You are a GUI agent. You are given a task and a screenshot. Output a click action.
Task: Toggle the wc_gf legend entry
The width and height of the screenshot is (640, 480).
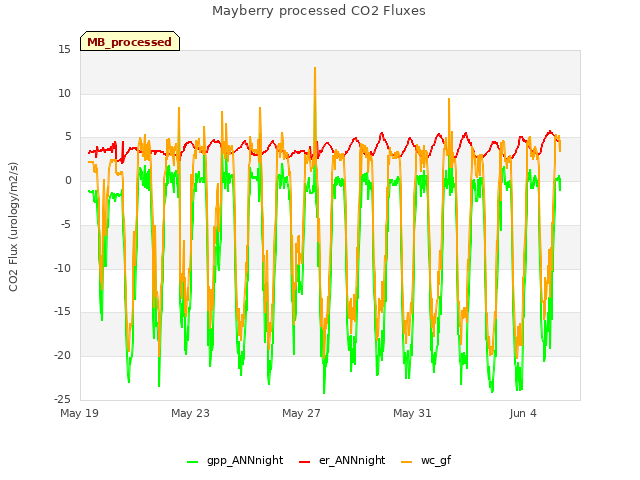tap(426, 460)
